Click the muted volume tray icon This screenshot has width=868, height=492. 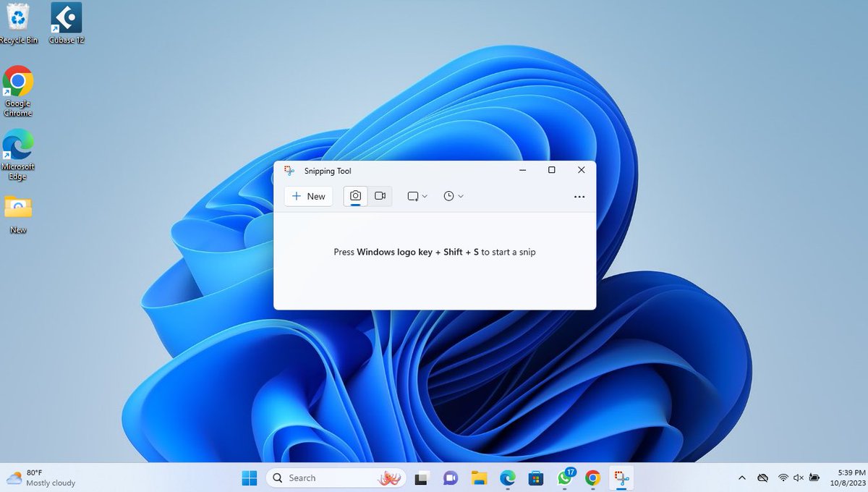tap(799, 478)
